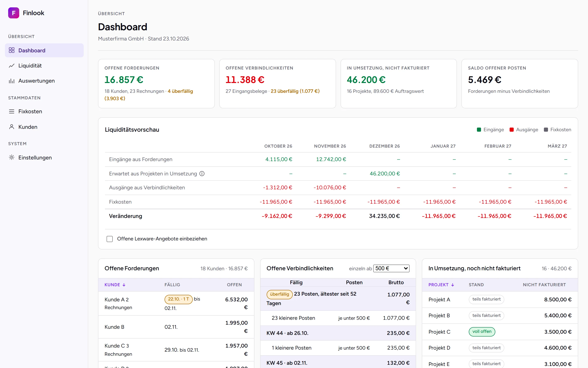Select the Dashboard sidebar item
Viewport: 588px width, 368px height.
click(44, 50)
